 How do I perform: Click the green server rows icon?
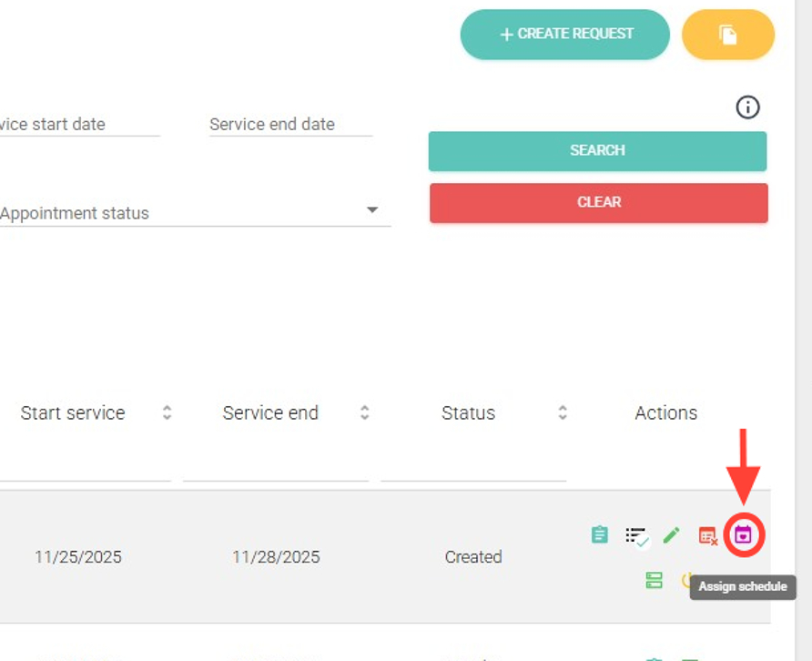[x=654, y=580]
